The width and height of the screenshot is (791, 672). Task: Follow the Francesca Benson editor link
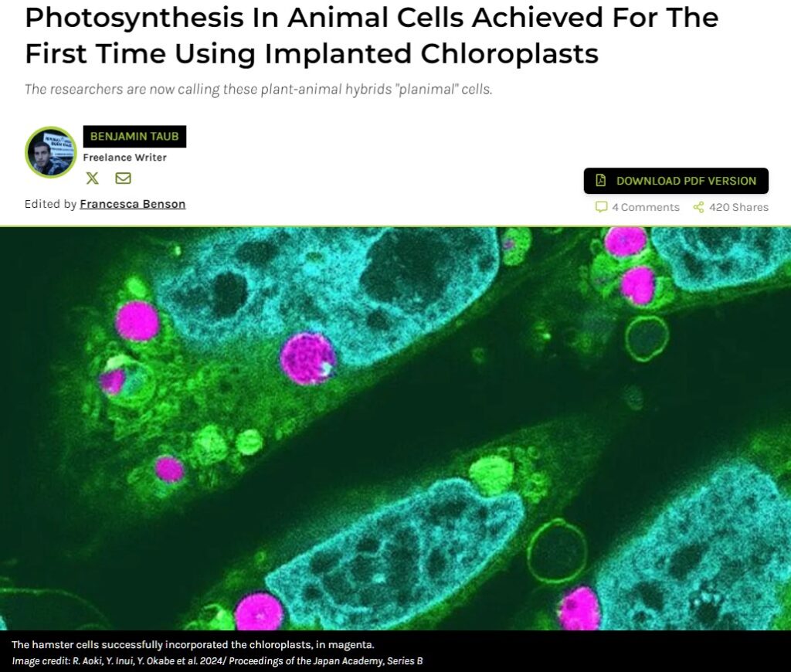click(x=132, y=204)
